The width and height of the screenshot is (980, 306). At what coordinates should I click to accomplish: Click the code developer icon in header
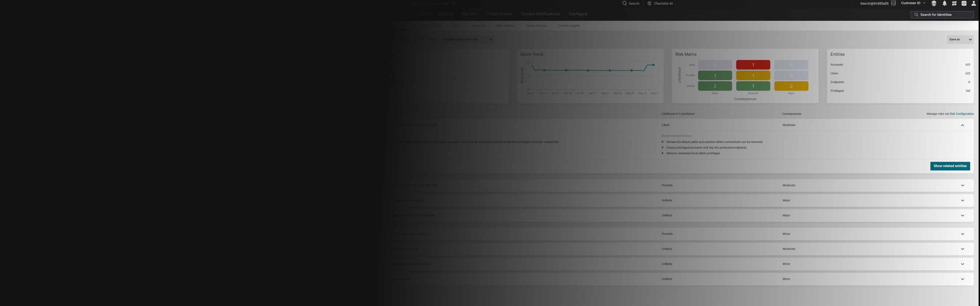pos(964,3)
